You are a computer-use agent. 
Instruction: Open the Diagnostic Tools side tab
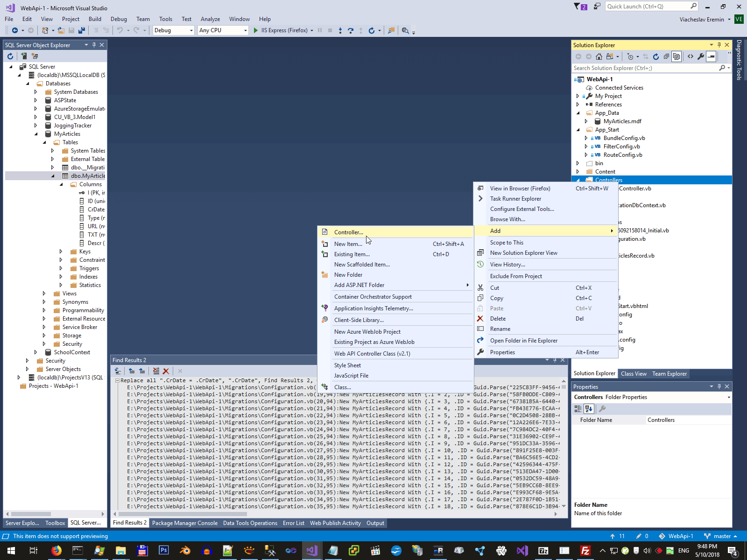click(x=739, y=60)
